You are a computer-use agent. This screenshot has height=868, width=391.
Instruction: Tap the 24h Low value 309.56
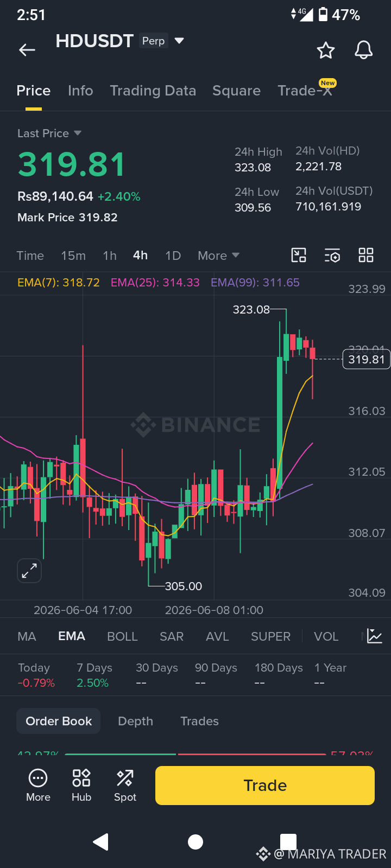click(x=253, y=208)
